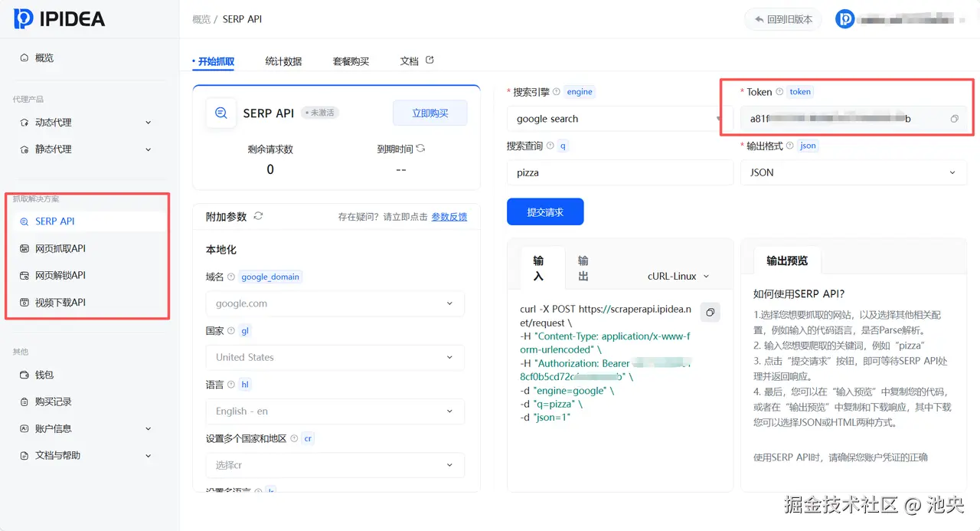Click the 网页抓取API icon
The image size is (980, 531).
(x=24, y=249)
